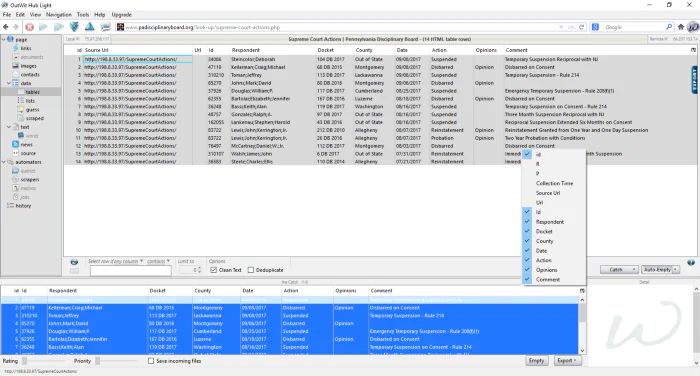
Task: Open the URL history dropdown arrow
Action: [561, 27]
